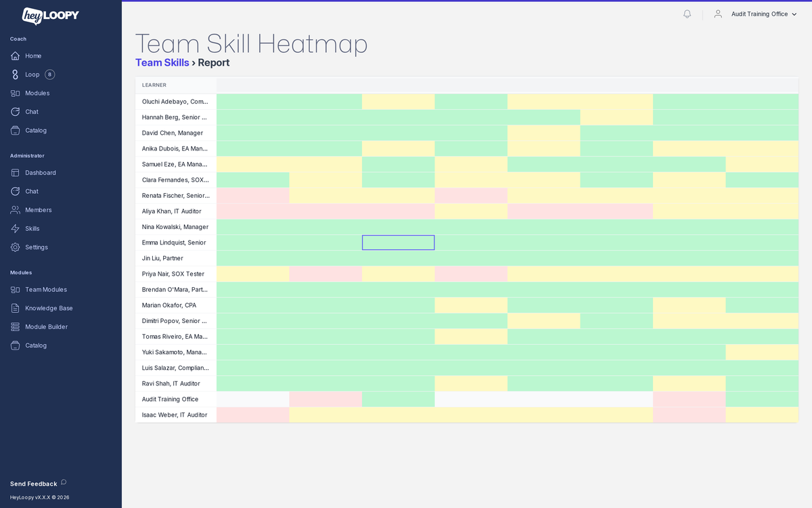
Task: Open Settings gear in sidebar
Action: click(x=15, y=247)
